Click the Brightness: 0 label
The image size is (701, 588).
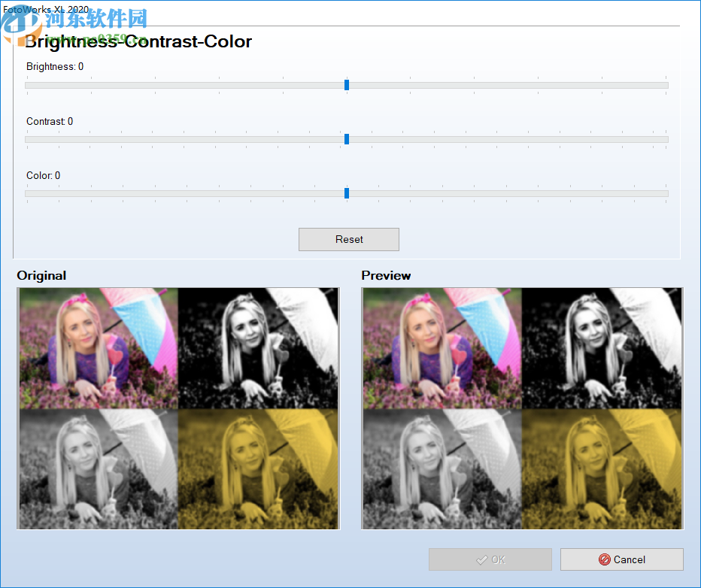pos(54,66)
